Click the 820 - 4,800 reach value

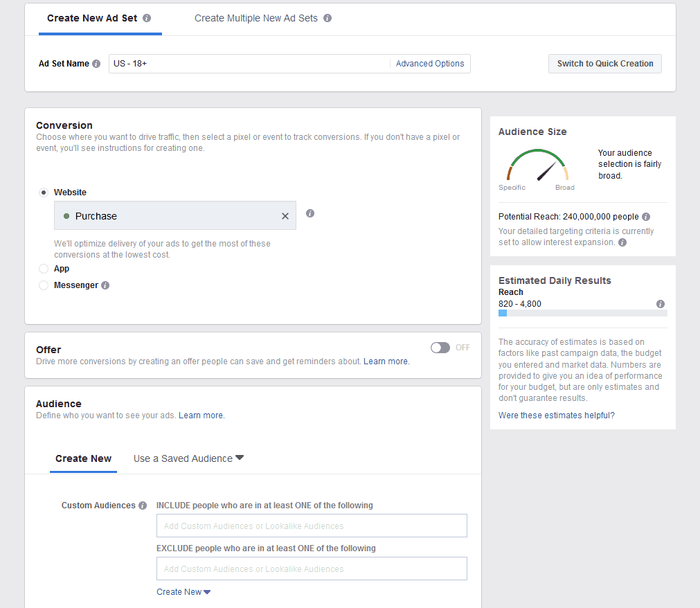pos(520,304)
